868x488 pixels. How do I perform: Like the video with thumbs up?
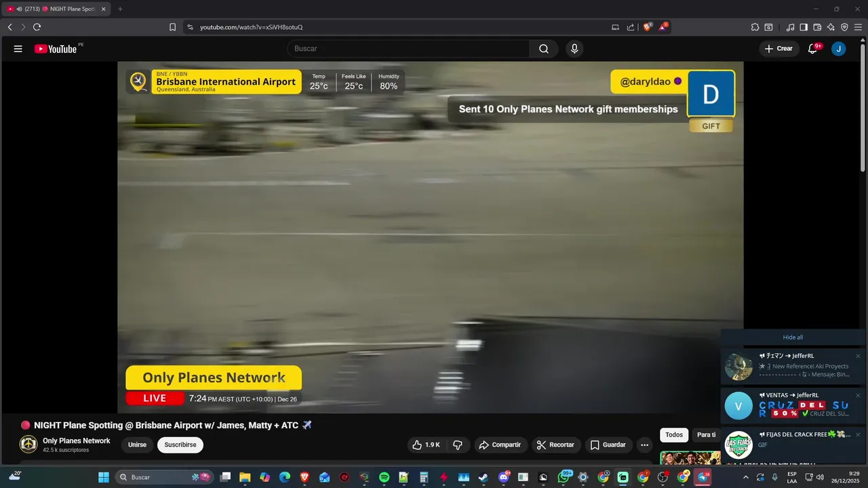426,445
